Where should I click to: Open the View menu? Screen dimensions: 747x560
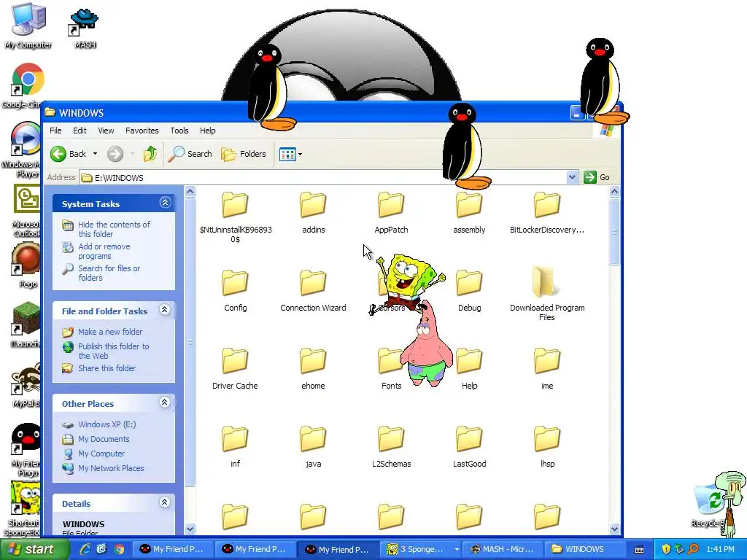[x=106, y=131]
